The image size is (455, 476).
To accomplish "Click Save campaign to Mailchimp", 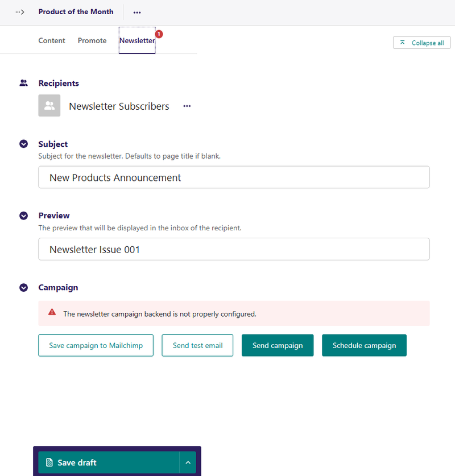I will click(96, 345).
